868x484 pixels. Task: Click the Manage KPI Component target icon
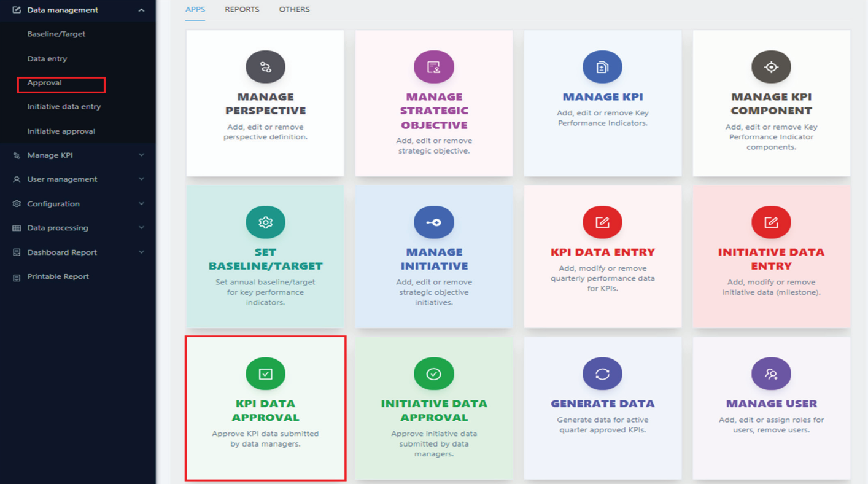(x=771, y=67)
